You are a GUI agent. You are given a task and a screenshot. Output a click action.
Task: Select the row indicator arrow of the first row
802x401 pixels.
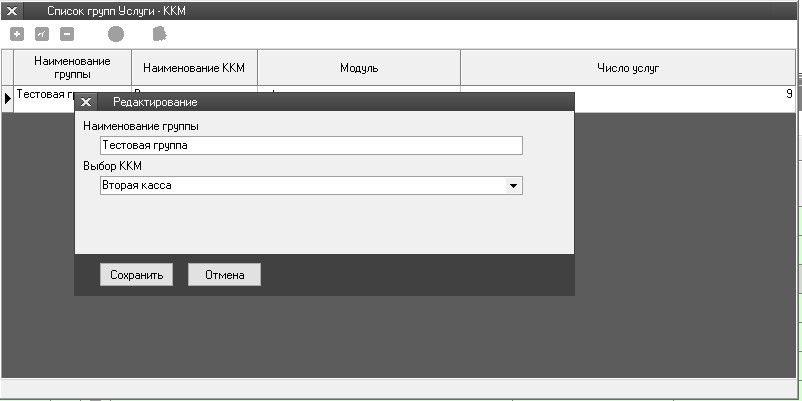[x=8, y=96]
